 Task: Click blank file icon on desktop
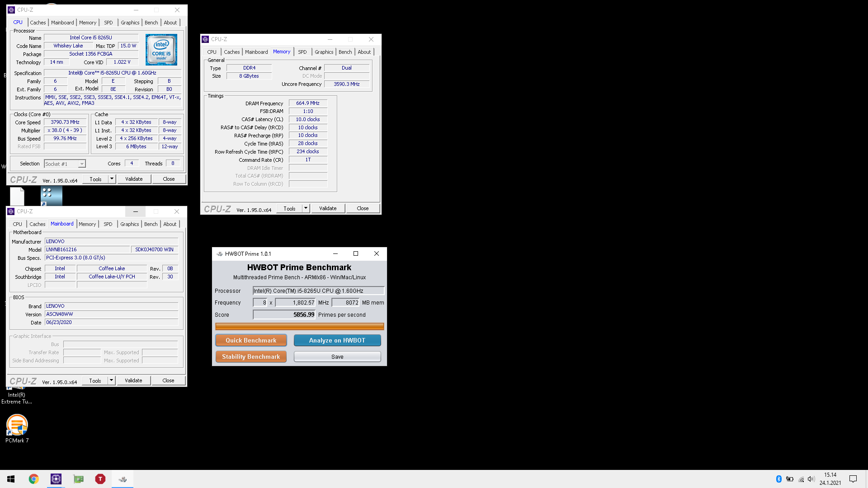[17, 197]
